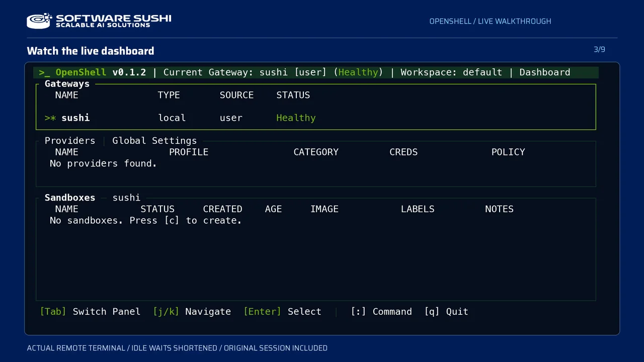Click the STATUS column in Gateways panel
The width and height of the screenshot is (644, 362).
293,96
